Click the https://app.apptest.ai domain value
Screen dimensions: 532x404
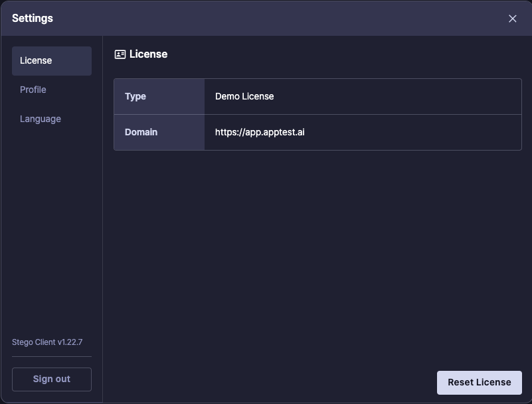pos(260,132)
